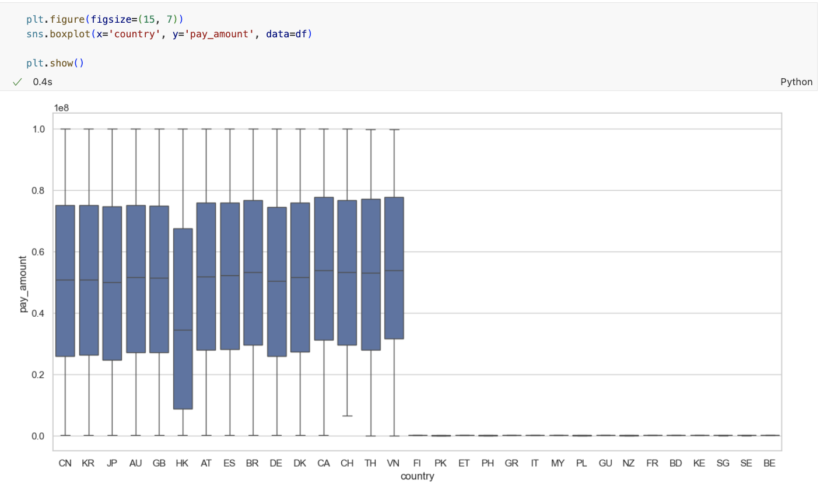
Task: Click the CH tick label
Action: (347, 463)
